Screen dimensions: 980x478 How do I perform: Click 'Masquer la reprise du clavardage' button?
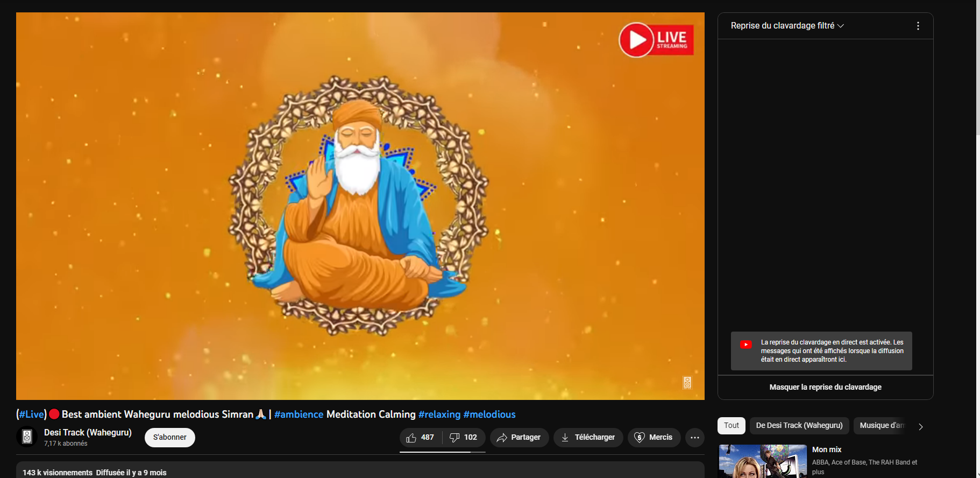(825, 387)
